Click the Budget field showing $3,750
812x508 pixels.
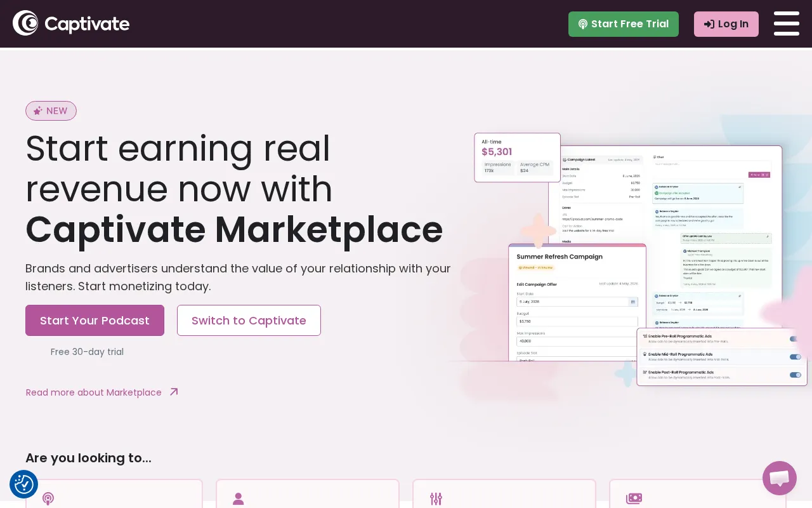pyautogui.click(x=577, y=321)
